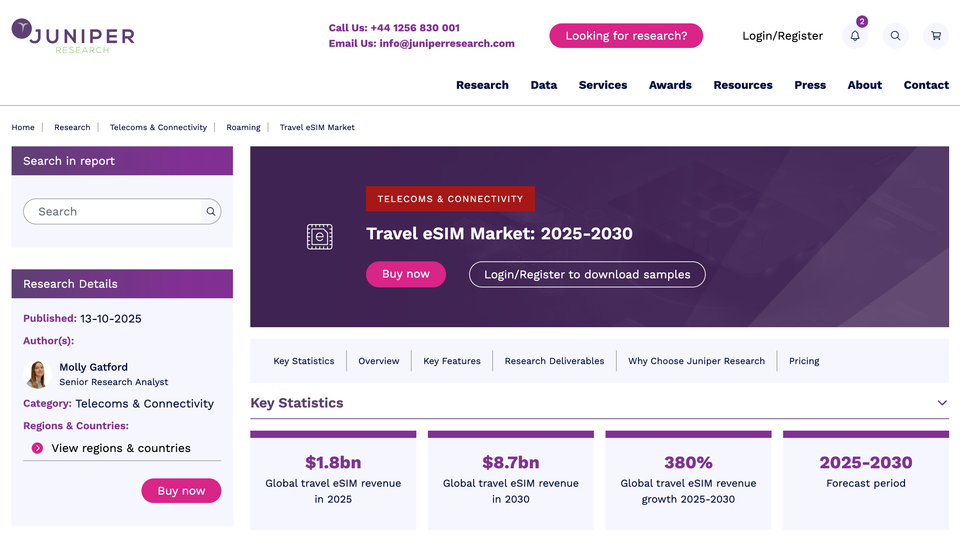This screenshot has width=960, height=543.
Task: Go to Home breadcrumb
Action: point(23,127)
